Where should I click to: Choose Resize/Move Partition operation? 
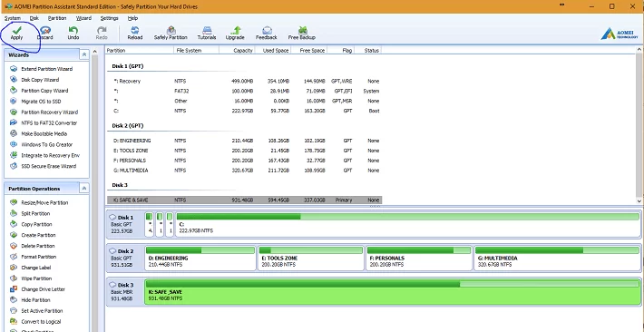click(44, 202)
